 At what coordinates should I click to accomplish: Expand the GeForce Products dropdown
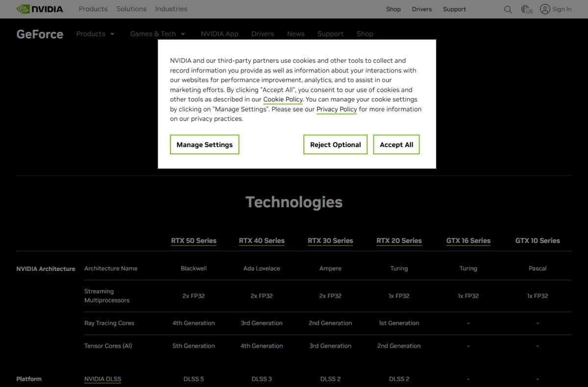click(x=96, y=34)
